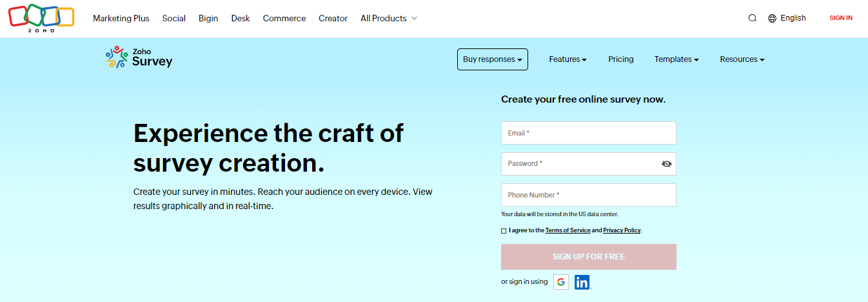
Task: Open the Privacy Policy link
Action: click(x=622, y=230)
